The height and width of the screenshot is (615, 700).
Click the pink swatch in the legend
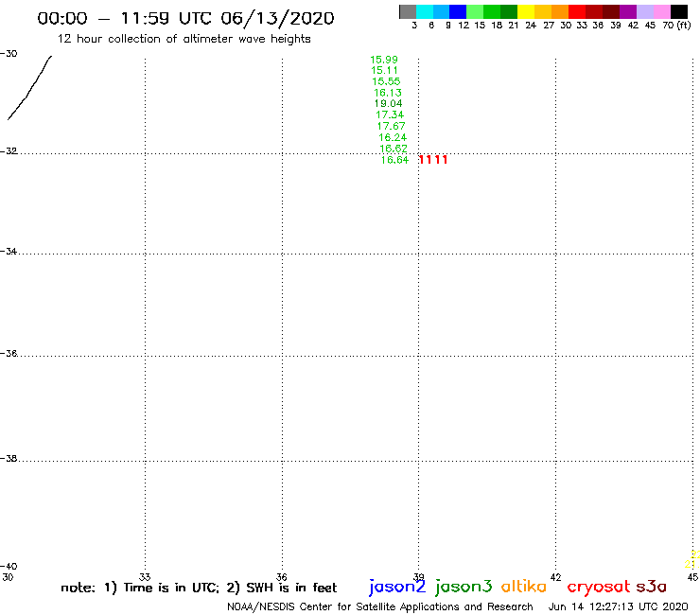tap(661, 12)
